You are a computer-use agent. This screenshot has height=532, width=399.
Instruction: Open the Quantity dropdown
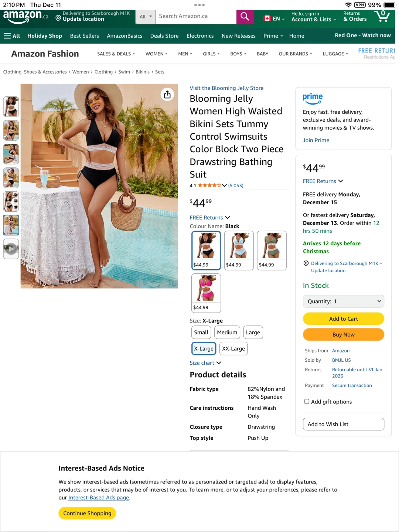pyautogui.click(x=344, y=301)
